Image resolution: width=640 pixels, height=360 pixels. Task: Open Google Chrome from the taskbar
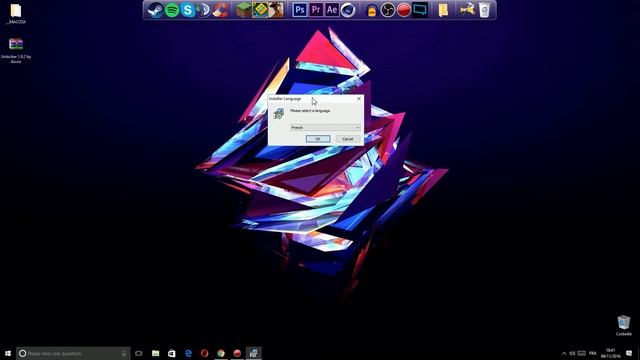point(221,353)
